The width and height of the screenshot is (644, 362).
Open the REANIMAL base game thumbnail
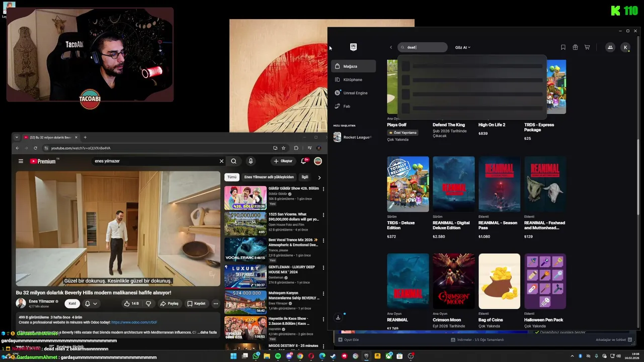(x=408, y=281)
